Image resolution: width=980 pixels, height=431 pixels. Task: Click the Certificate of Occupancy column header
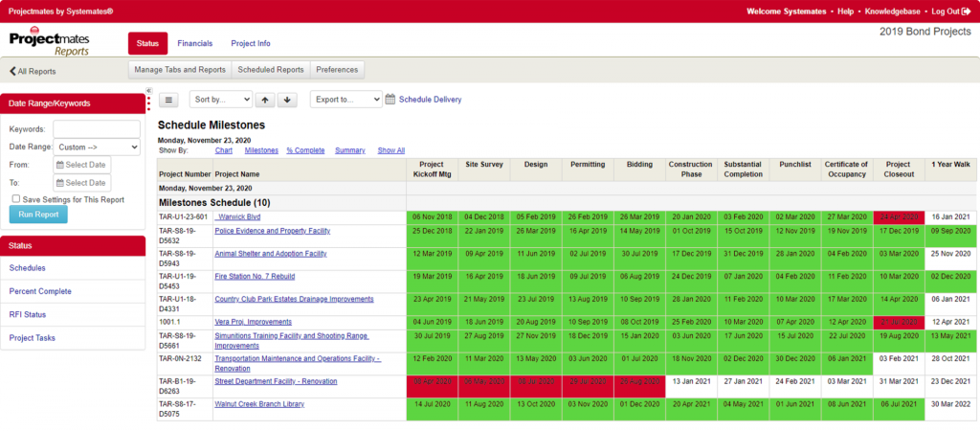tap(847, 170)
